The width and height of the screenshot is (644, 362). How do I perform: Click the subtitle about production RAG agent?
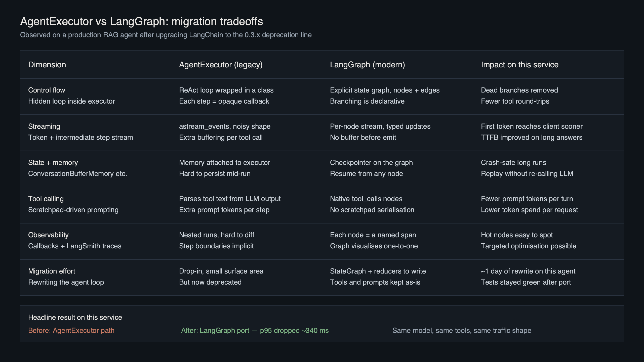pos(166,35)
